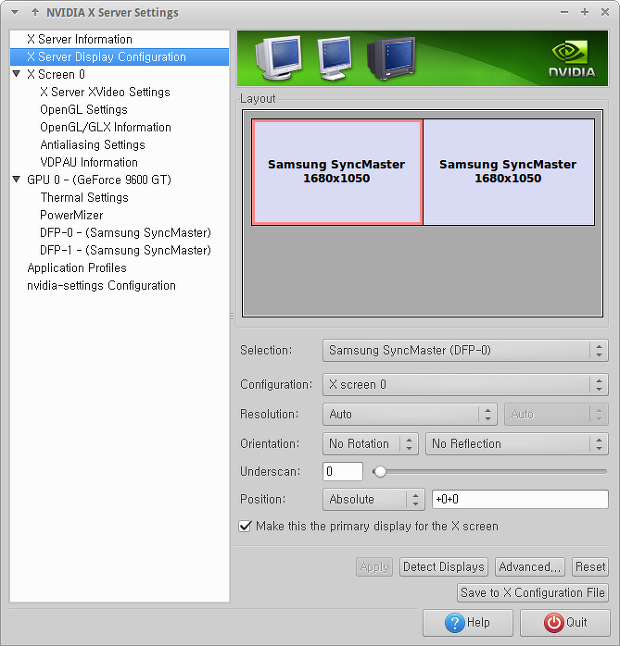This screenshot has height=646, width=620.
Task: Select GPU 0 (GeForce 9600 GT) item label
Action: click(99, 180)
